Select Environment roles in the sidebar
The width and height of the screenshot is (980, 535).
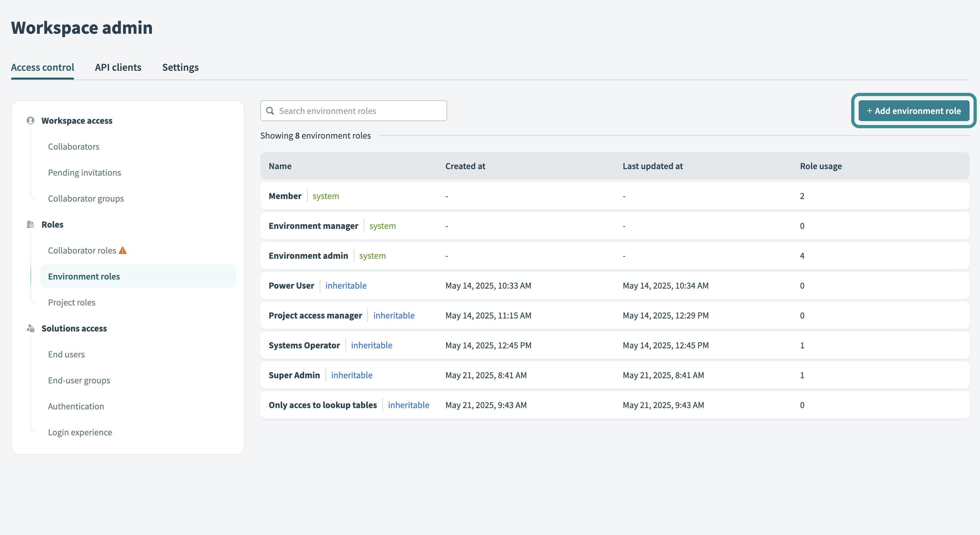(84, 276)
